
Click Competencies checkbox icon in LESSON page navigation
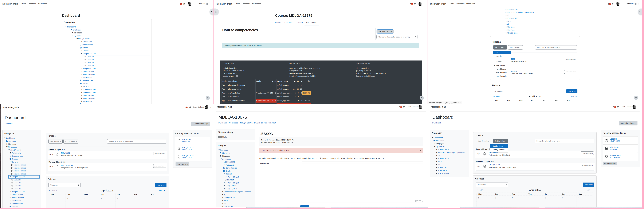point(224,168)
